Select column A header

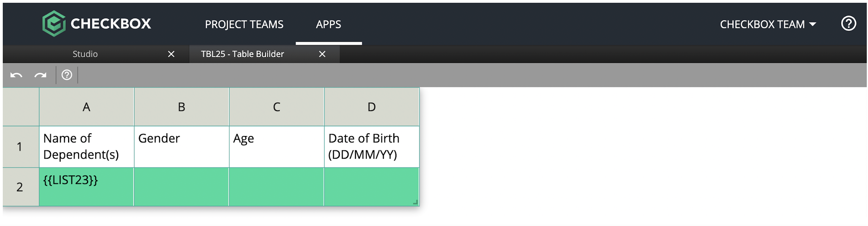tap(86, 107)
